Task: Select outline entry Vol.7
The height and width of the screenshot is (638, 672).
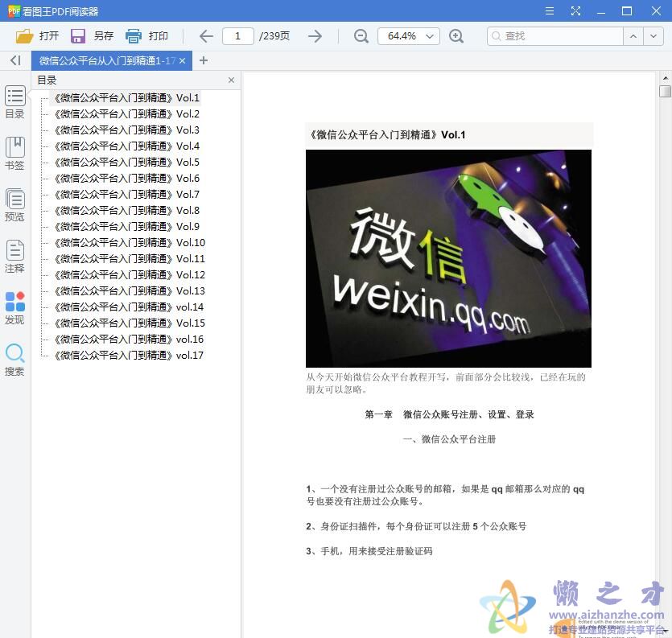Action: 127,195
